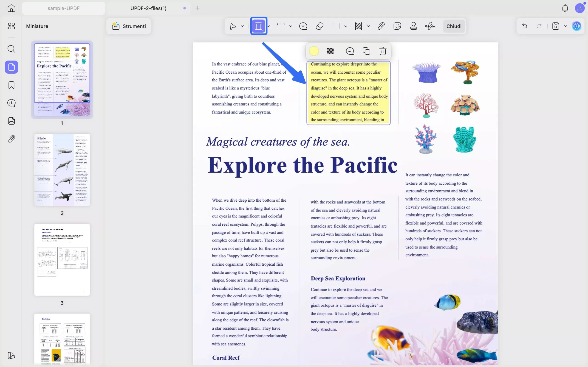Open the signature tool
Screen dimensions: 588x367
430,26
